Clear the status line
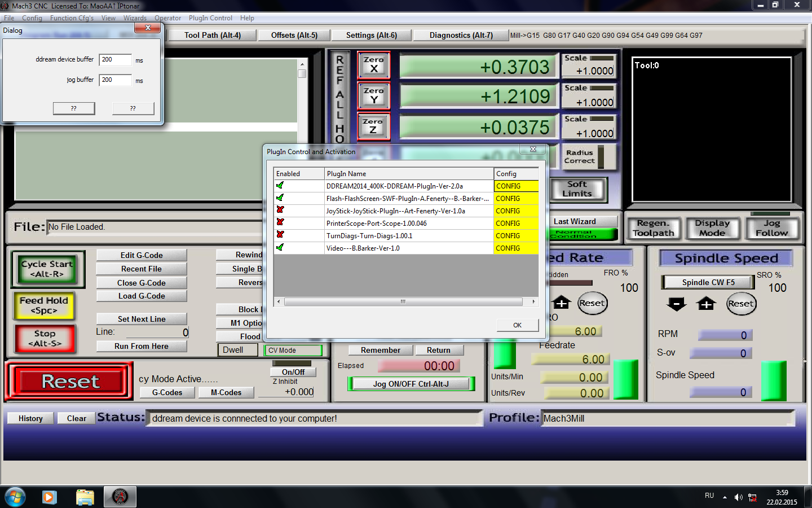 77,418
